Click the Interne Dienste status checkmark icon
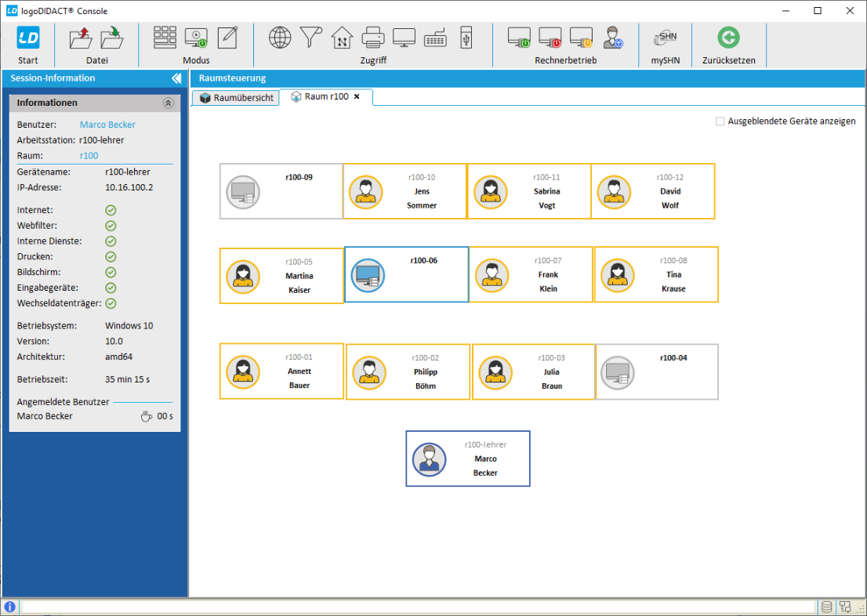 coord(111,241)
